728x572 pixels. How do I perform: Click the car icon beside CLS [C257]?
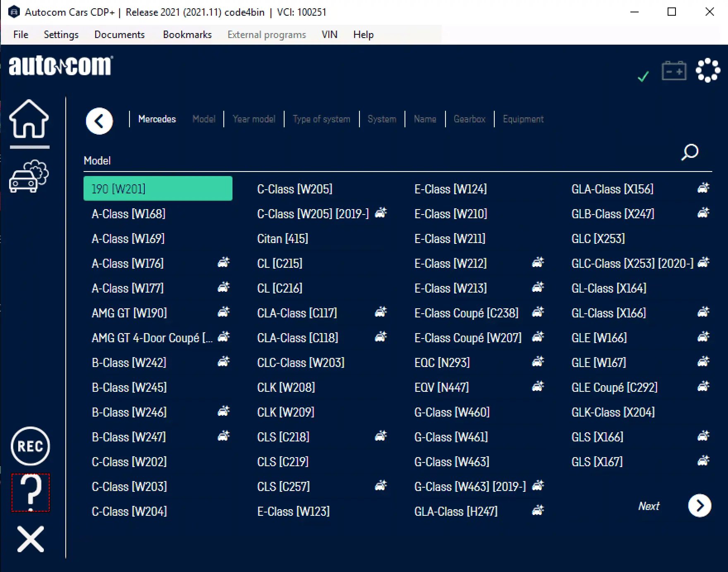(x=381, y=486)
